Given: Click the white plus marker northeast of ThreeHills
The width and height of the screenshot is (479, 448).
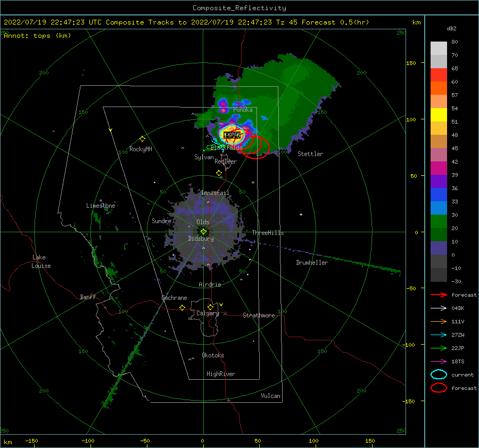Looking at the screenshot, I should point(301,214).
